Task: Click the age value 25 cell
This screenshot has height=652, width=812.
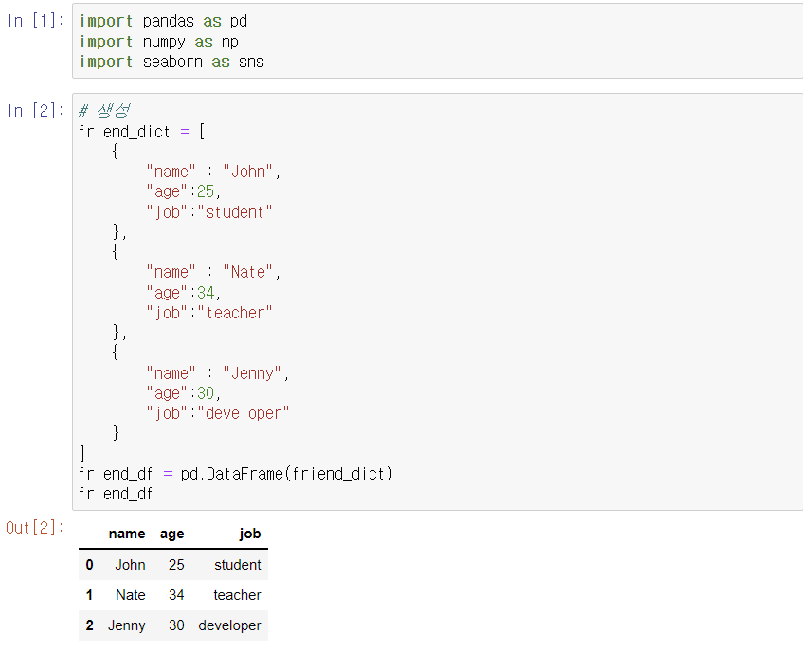Action: click(x=176, y=565)
